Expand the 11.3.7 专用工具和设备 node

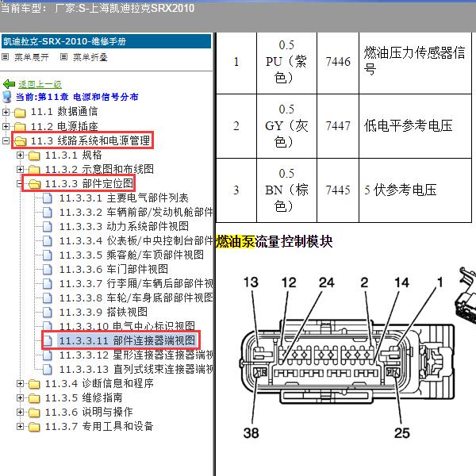[x=20, y=426]
